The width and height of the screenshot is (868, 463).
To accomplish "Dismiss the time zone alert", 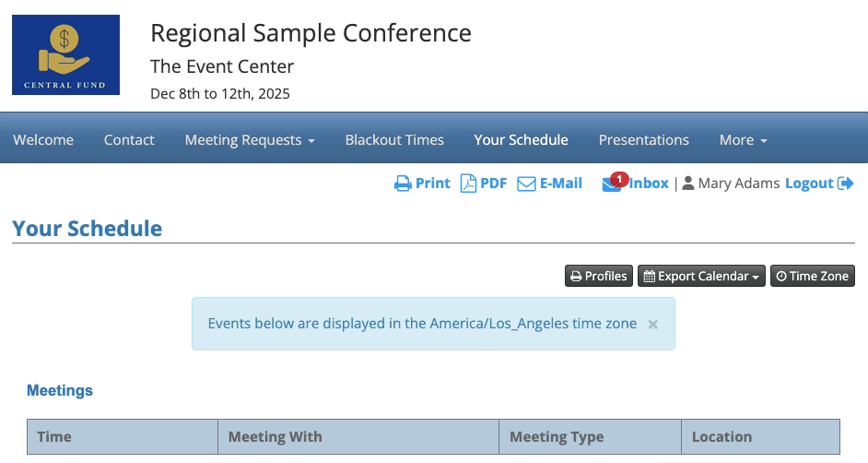I will (x=652, y=324).
